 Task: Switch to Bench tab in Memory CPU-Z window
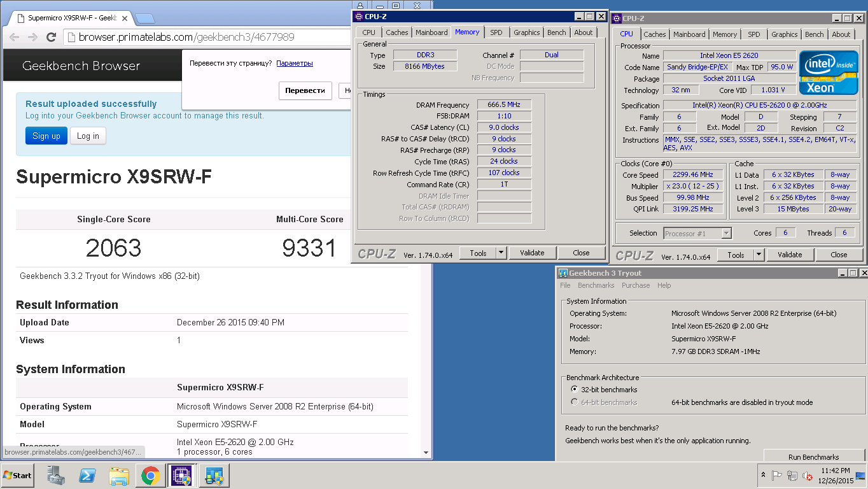556,32
